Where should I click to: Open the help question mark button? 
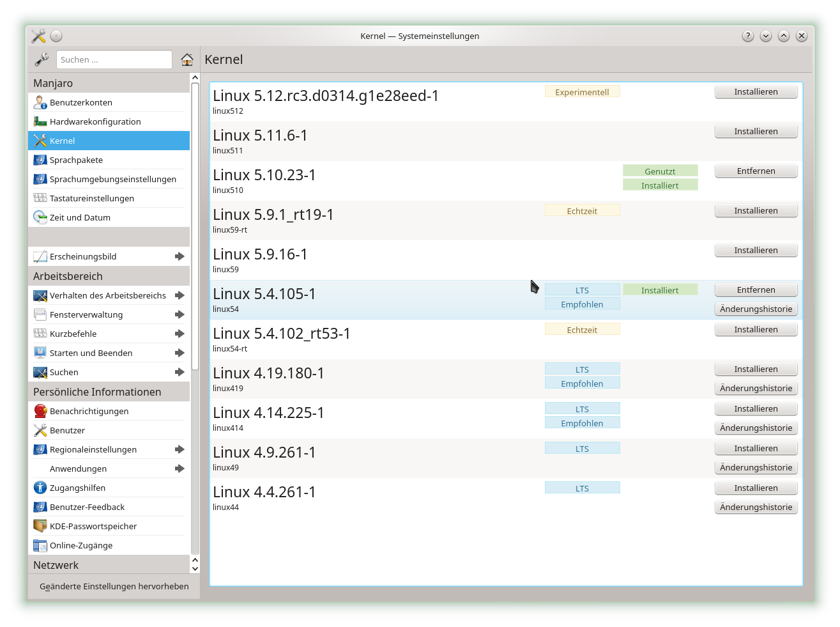click(x=748, y=36)
